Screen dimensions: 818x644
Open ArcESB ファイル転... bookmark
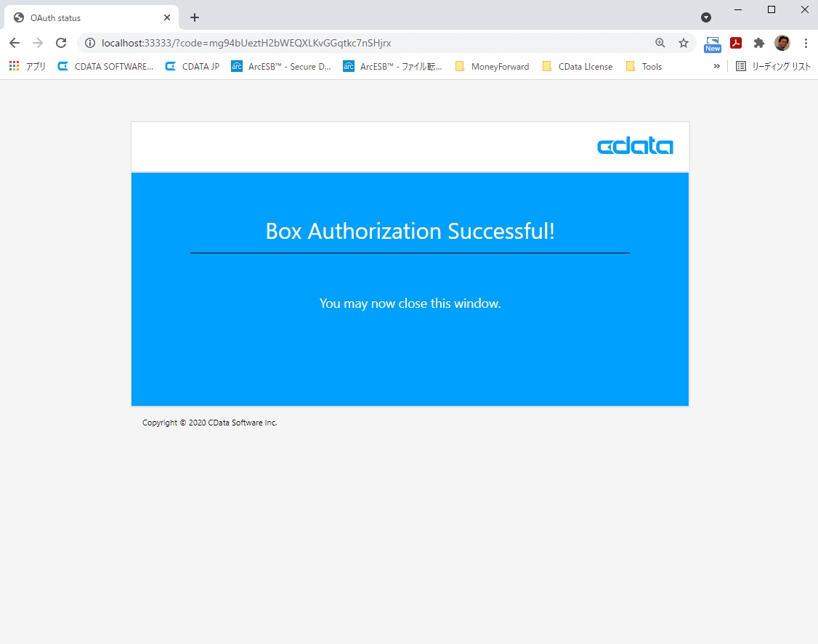(393, 66)
